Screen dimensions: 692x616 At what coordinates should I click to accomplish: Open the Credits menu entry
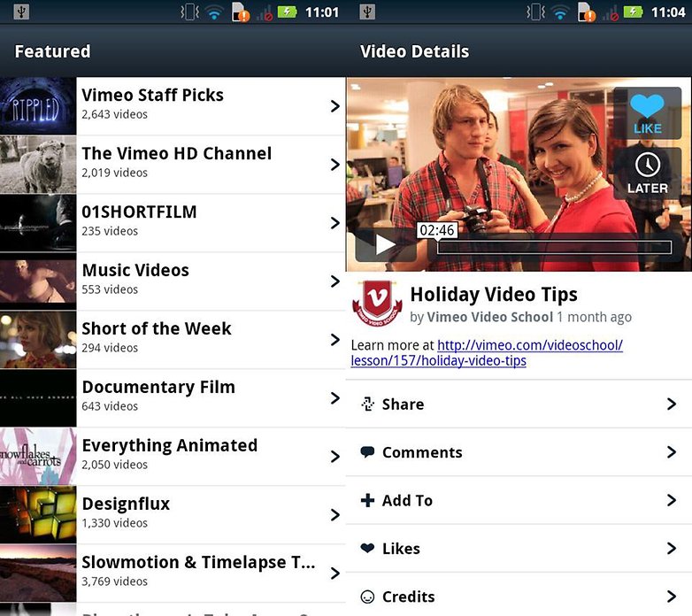click(519, 595)
